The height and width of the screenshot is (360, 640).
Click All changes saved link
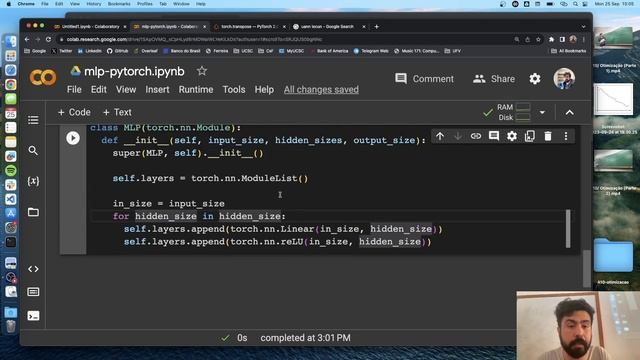point(321,89)
